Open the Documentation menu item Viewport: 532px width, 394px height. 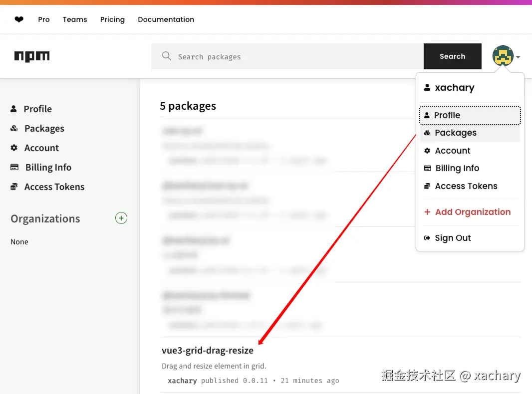coord(166,19)
